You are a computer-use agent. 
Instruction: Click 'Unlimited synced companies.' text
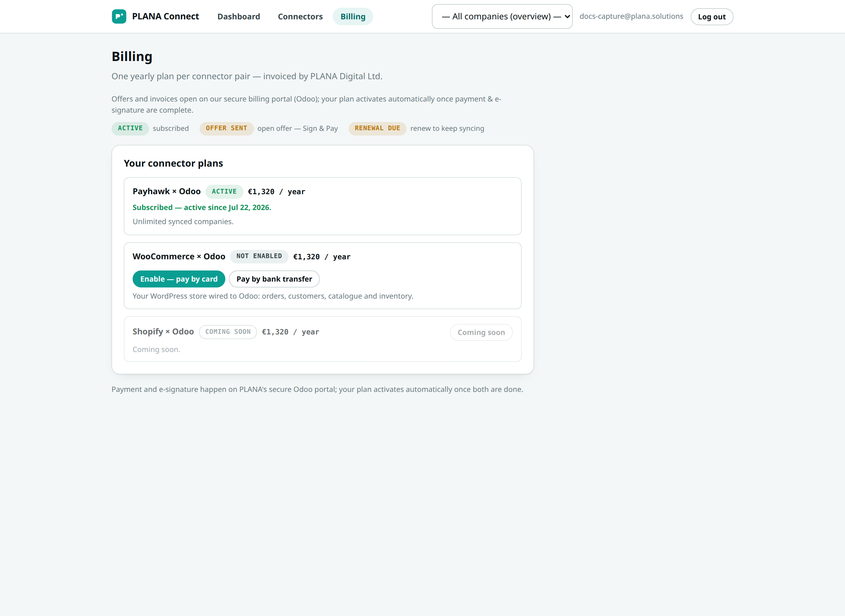183,221
